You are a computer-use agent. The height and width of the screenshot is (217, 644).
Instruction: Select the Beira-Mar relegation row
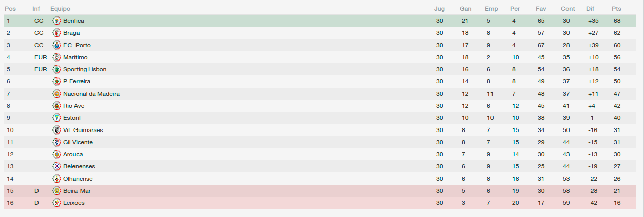[319, 191]
